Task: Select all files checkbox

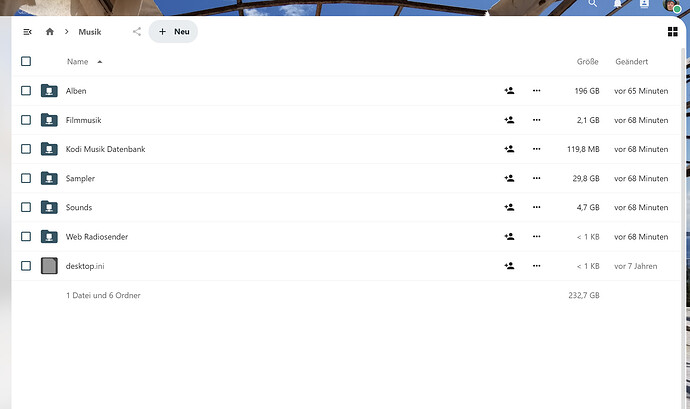Action: pos(26,61)
